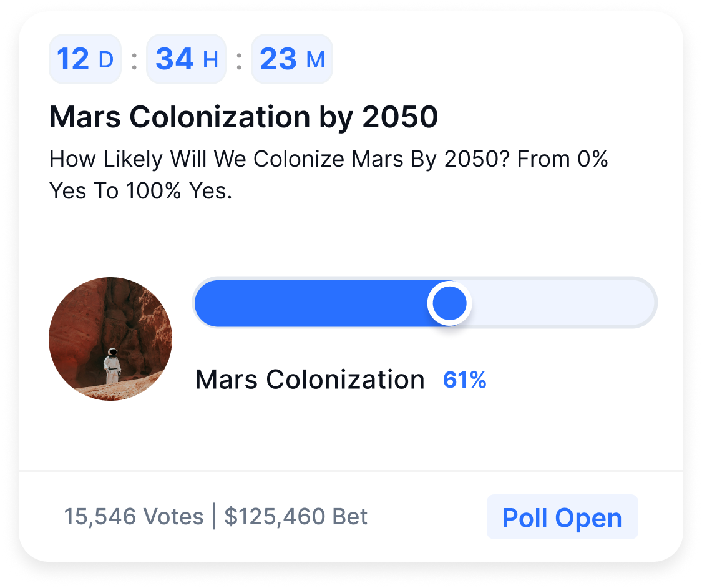Click the vertical divider between Votes and Bet
The width and height of the screenshot is (702, 588).
pos(214,517)
